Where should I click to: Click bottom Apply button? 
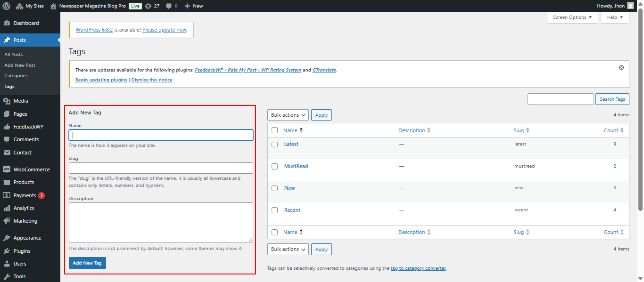point(322,249)
